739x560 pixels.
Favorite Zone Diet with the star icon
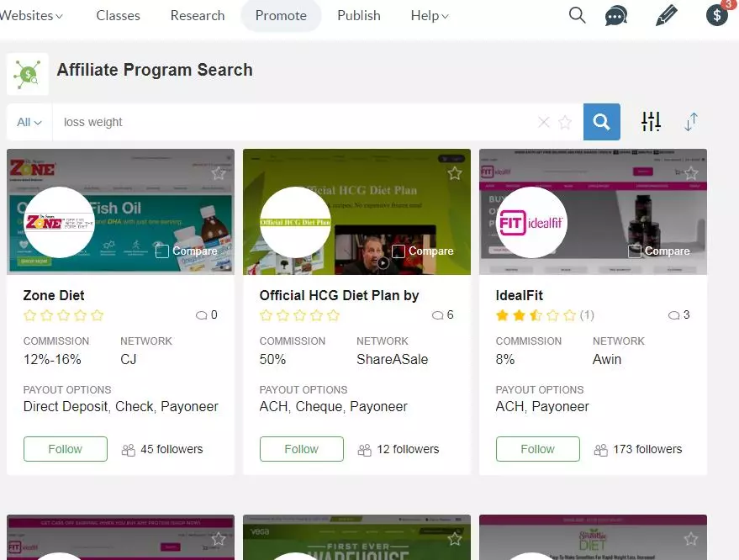pos(219,173)
